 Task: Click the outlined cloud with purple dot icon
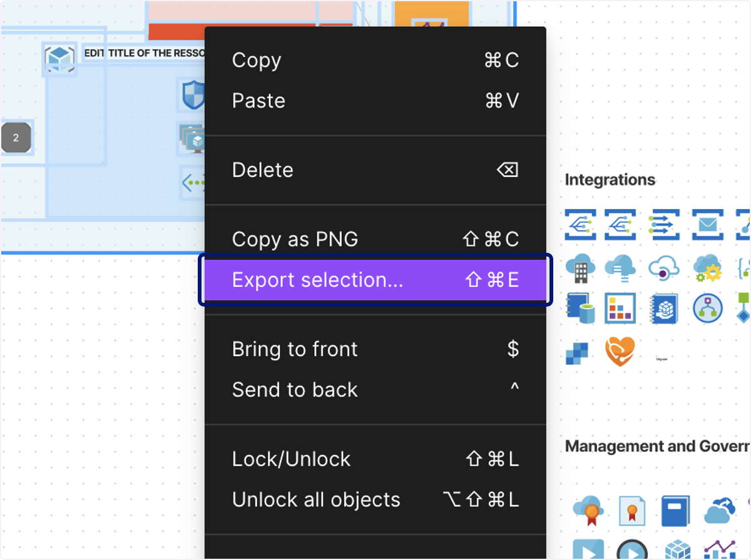point(665,268)
